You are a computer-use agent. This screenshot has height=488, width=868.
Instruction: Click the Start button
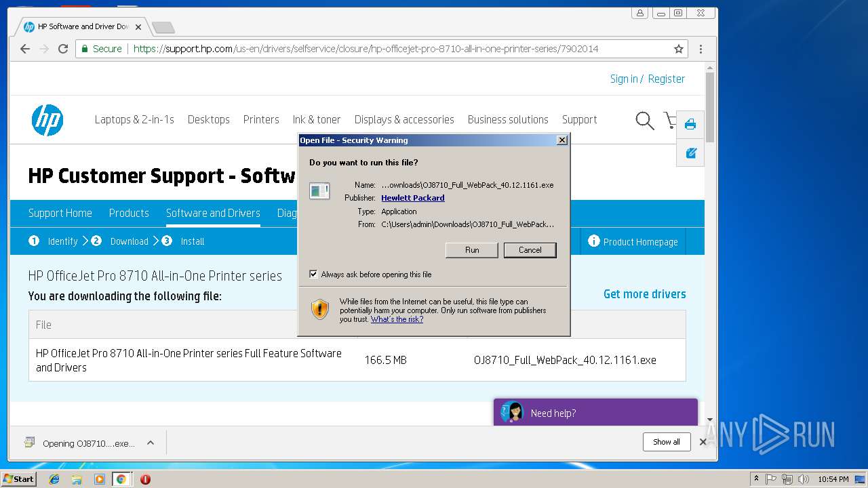[19, 479]
